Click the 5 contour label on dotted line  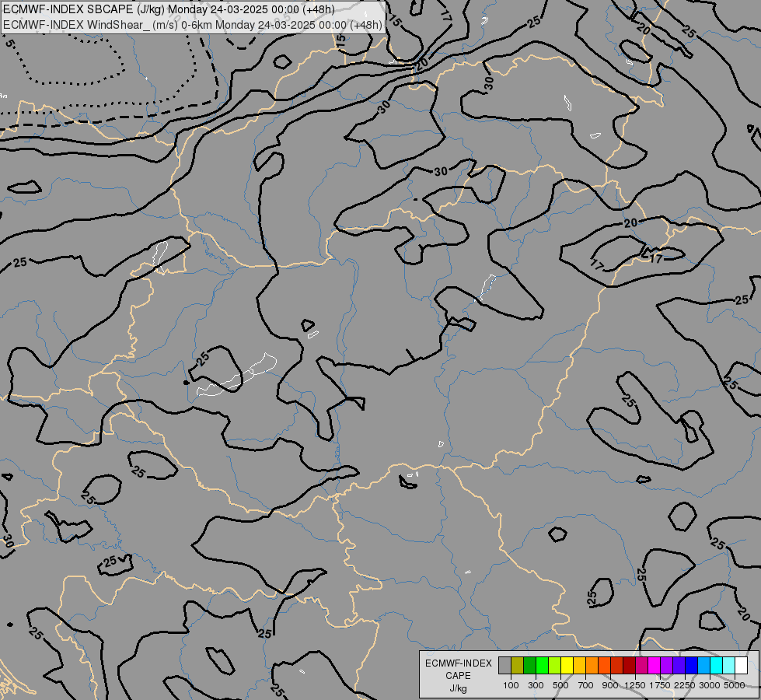point(9,44)
